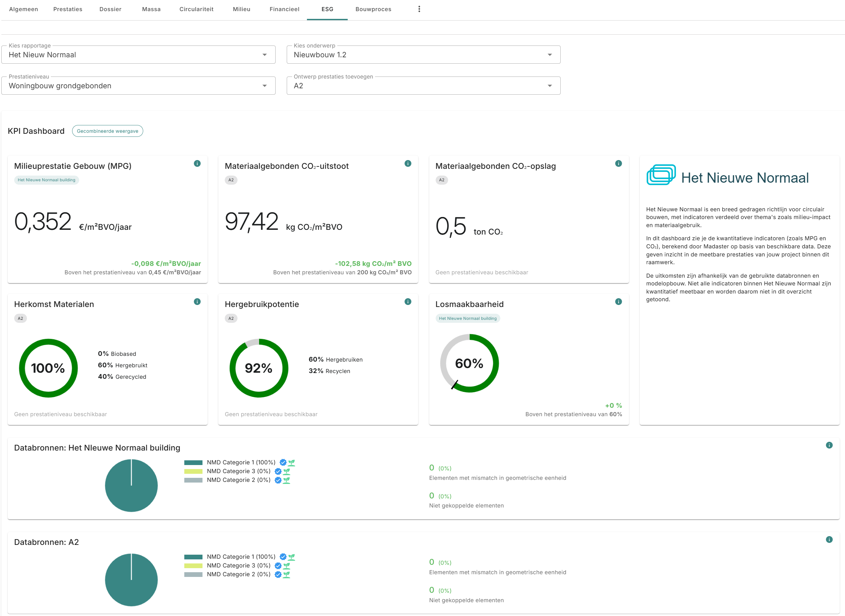Click the -0,098 €/m²BVO/jaar difference text
The height and width of the screenshot is (616, 845).
(x=166, y=264)
